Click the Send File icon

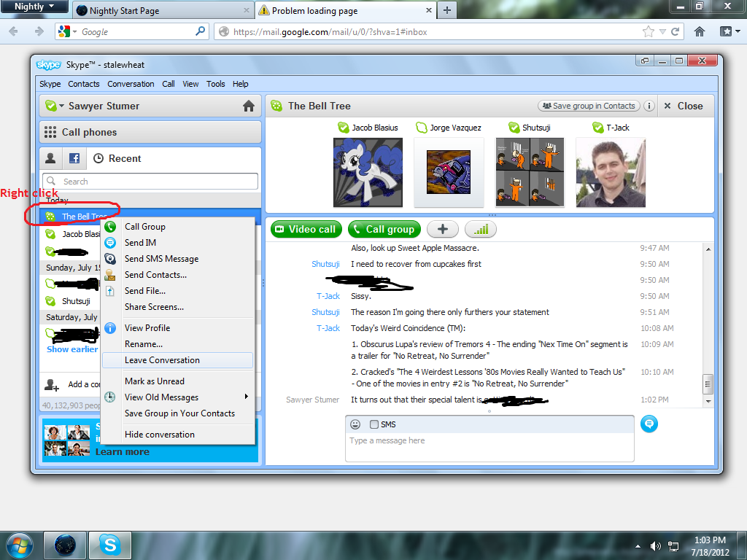point(110,291)
